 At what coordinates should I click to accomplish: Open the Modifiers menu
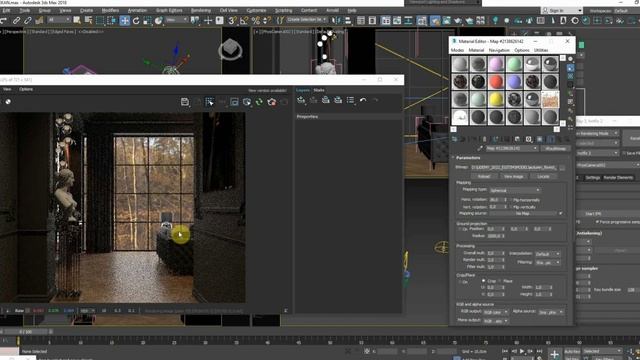click(110, 10)
